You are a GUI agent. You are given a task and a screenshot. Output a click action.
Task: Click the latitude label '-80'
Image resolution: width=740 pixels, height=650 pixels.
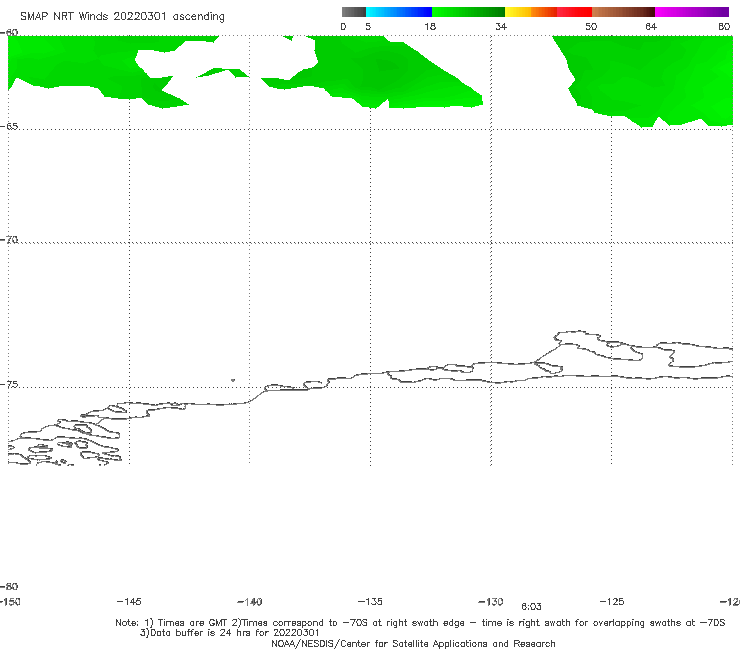(x=9, y=586)
